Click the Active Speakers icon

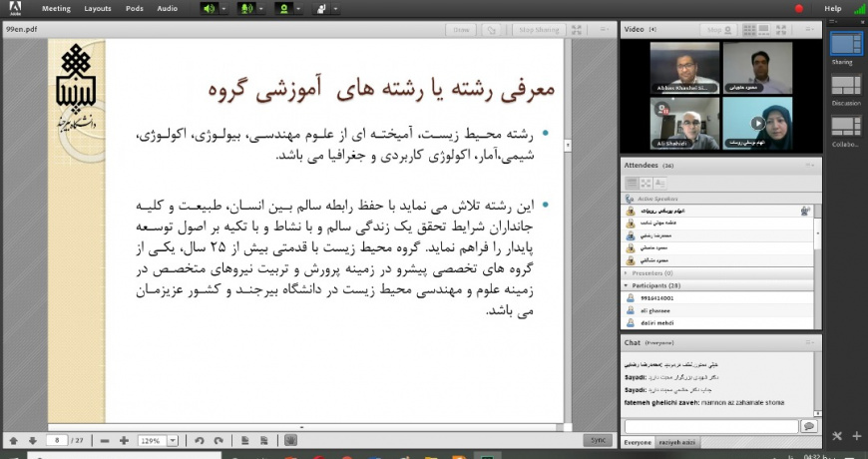629,199
